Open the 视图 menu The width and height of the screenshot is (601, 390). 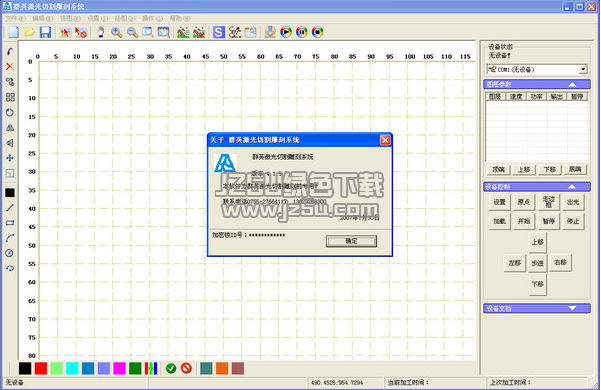click(70, 18)
